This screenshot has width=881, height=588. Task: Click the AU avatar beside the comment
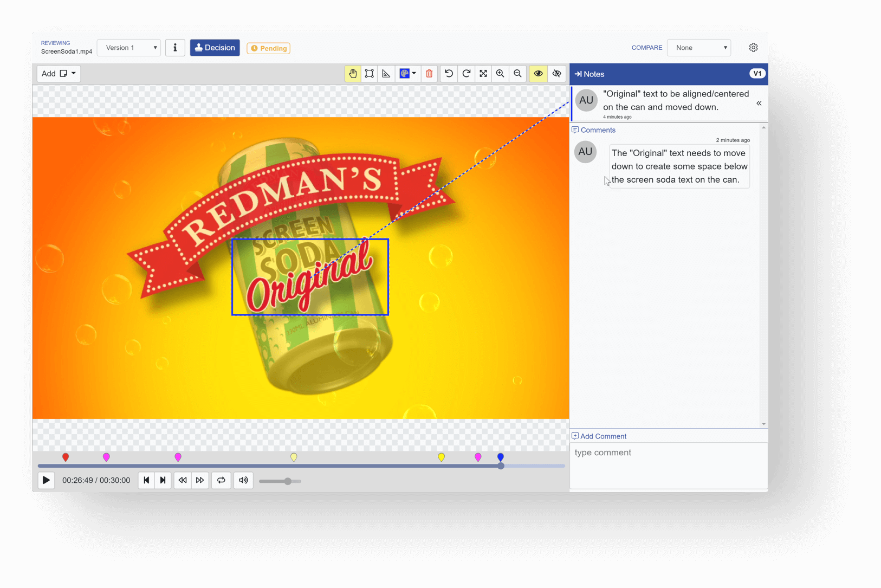[585, 152]
